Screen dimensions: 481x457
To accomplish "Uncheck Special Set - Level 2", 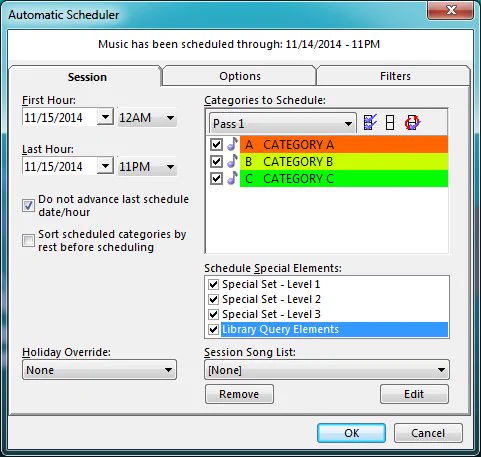I will point(213,299).
